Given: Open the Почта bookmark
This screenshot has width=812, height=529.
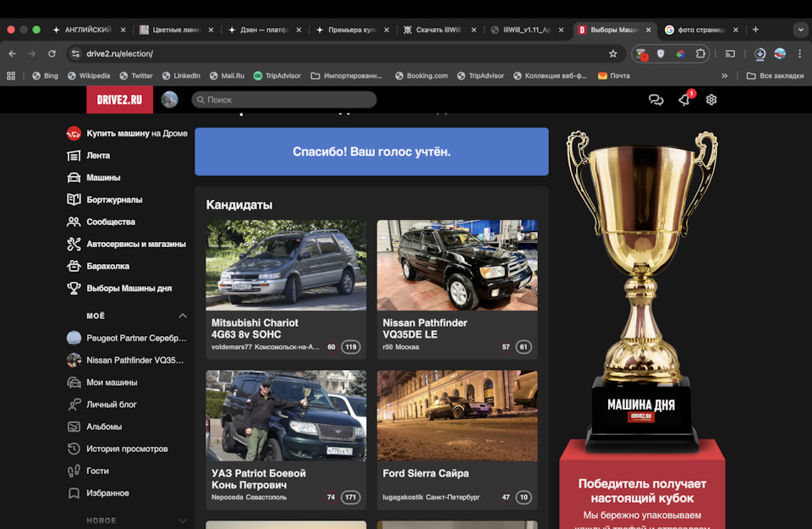Looking at the screenshot, I should [x=614, y=75].
